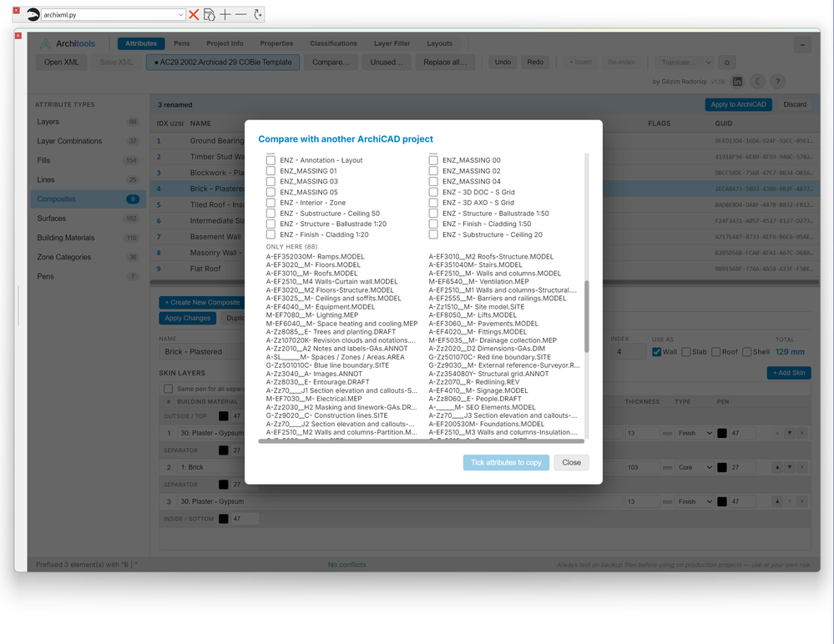The image size is (834, 644).
Task: Select Building Materials attribute type
Action: pos(88,238)
